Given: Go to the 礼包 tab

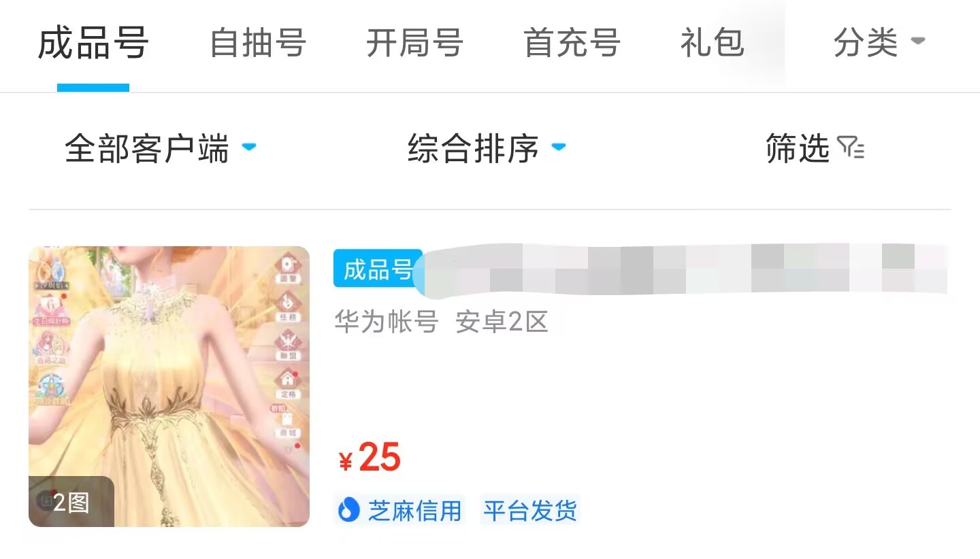Looking at the screenshot, I should click(x=712, y=43).
